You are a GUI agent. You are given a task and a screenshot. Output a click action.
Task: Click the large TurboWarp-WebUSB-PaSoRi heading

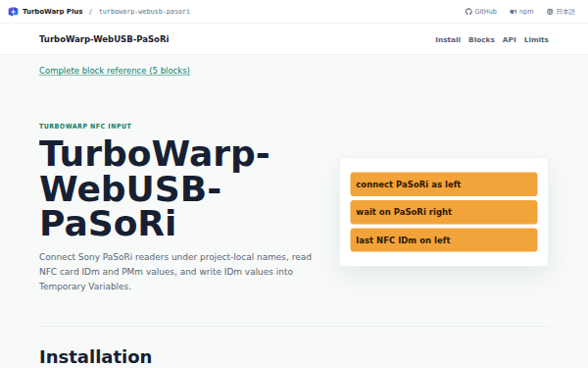(x=155, y=188)
